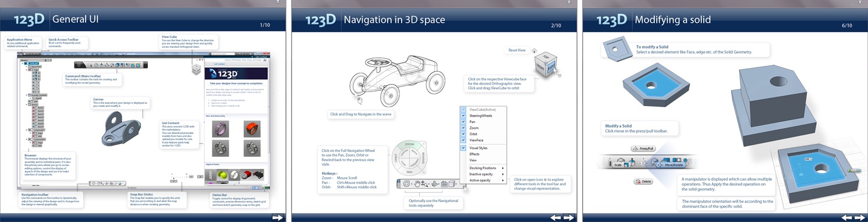Click the Press/Pull tool button
The image size is (868, 222).
click(x=643, y=149)
